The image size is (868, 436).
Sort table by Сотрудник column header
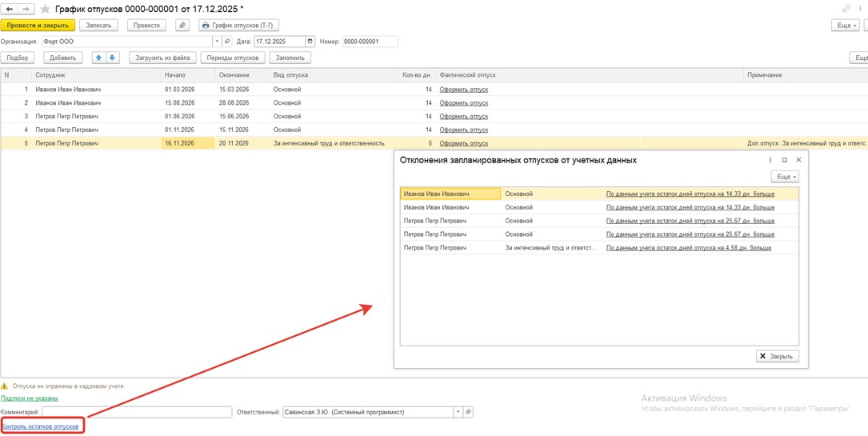[x=50, y=75]
